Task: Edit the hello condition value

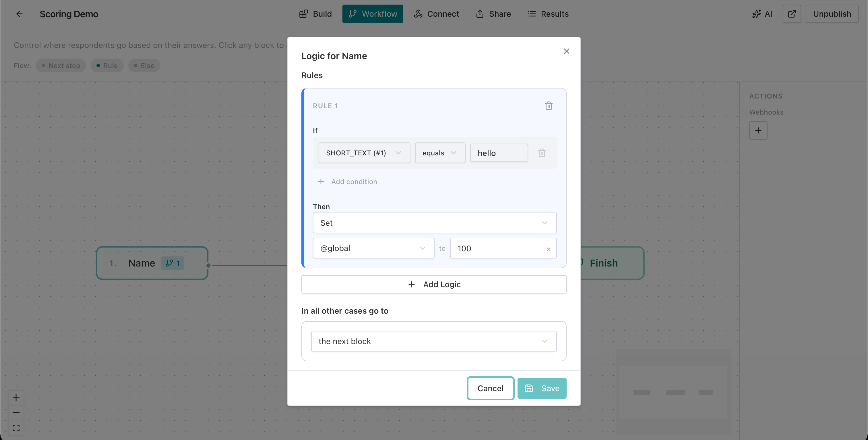Action: click(x=499, y=153)
